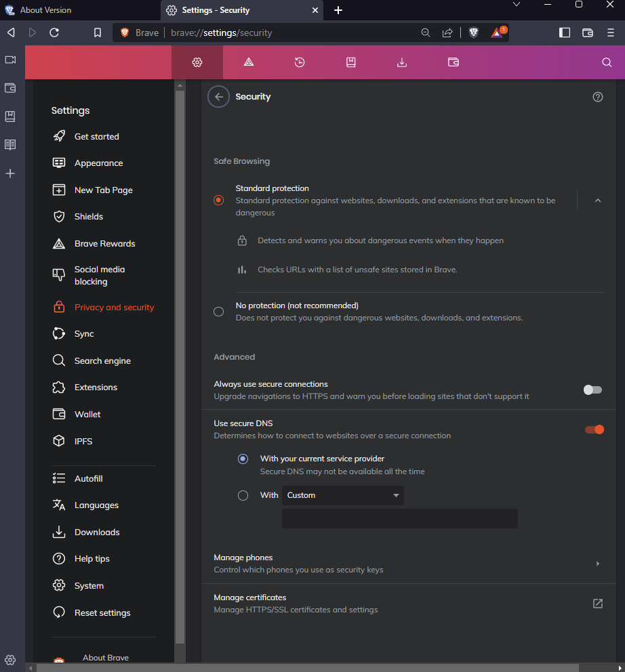Open Brave Wallet from the left sidebar
This screenshot has width=625, height=672.
(x=10, y=87)
